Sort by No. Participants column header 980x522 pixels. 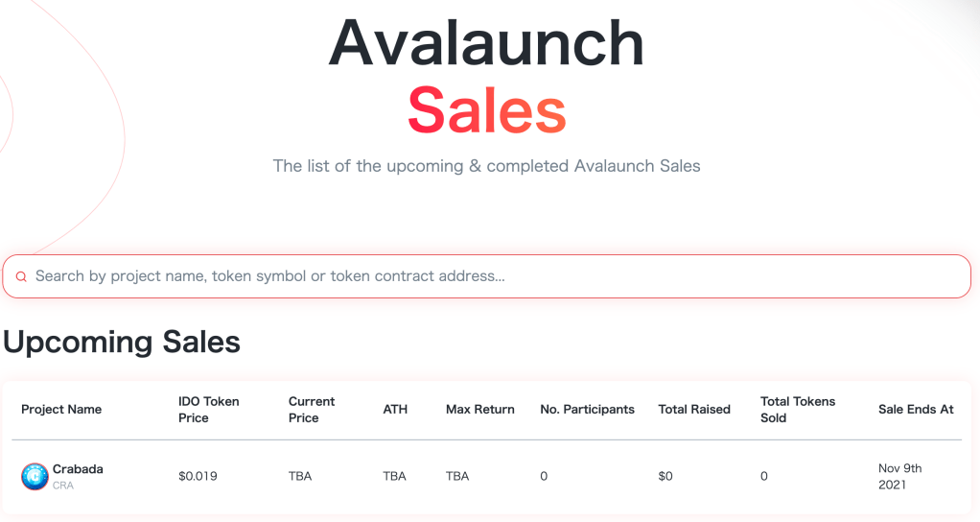point(587,410)
